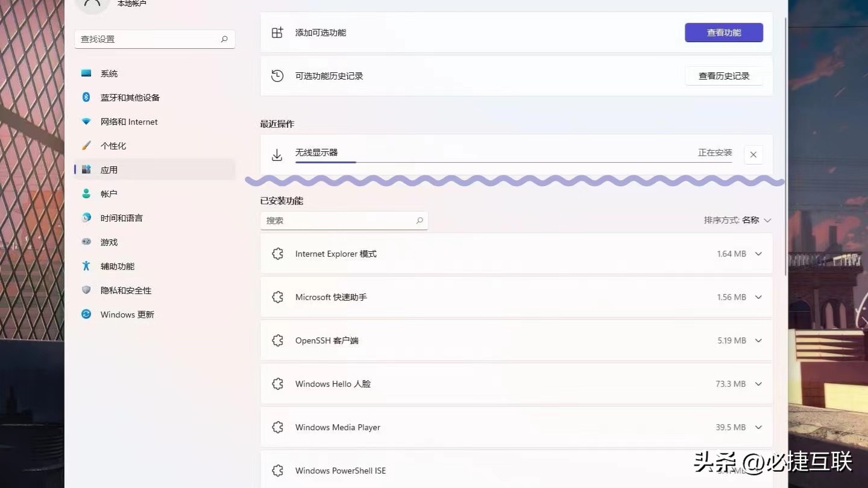The width and height of the screenshot is (868, 488).
Task: Cancel the 无线显示器 installation
Action: click(x=753, y=155)
